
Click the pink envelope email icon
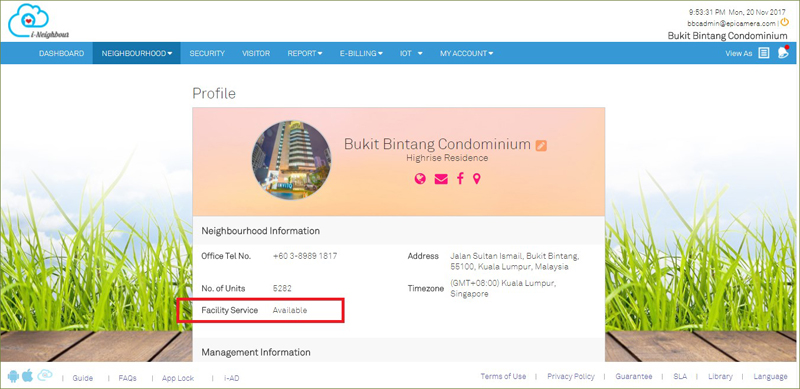[x=441, y=179]
